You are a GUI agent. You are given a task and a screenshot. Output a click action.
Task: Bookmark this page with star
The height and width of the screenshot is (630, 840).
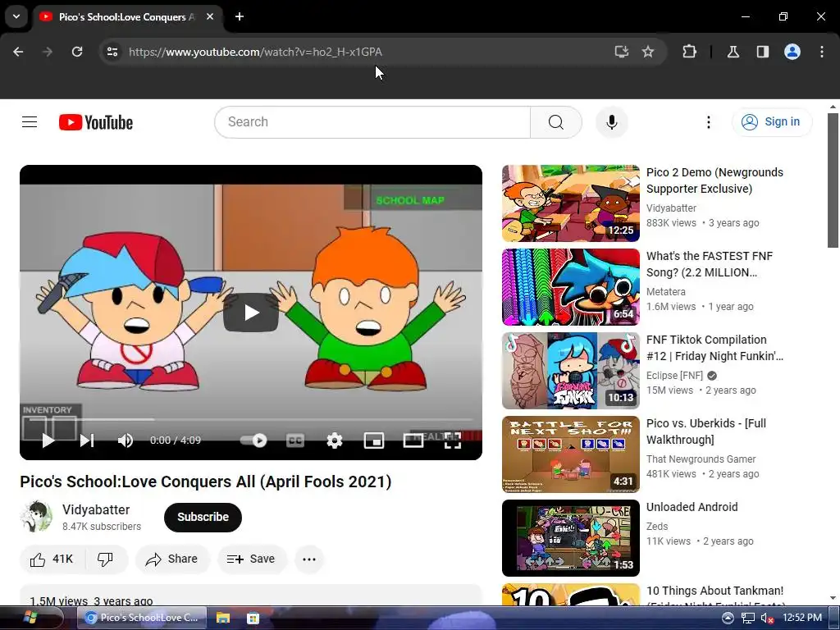(x=648, y=52)
